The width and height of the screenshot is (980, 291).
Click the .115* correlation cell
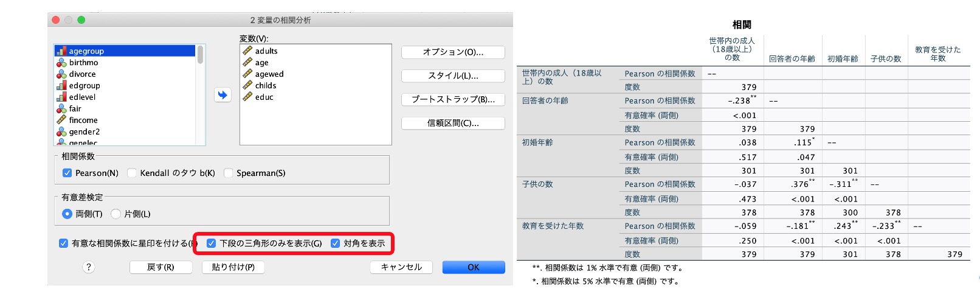pyautogui.click(x=804, y=142)
